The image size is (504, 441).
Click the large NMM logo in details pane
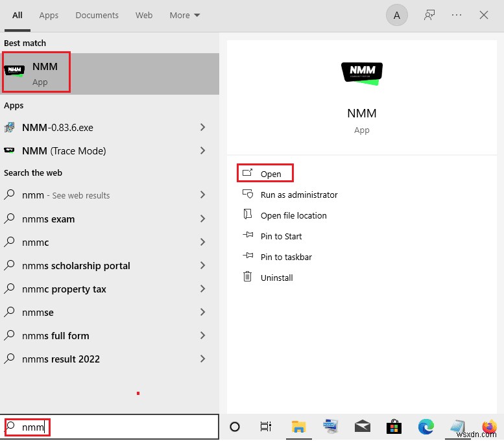362,73
